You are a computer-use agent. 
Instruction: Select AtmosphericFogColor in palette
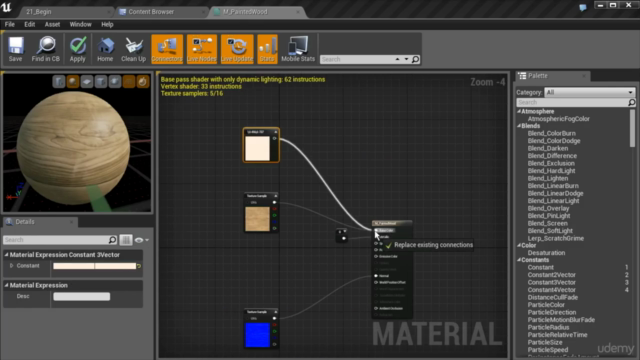pyautogui.click(x=558, y=119)
